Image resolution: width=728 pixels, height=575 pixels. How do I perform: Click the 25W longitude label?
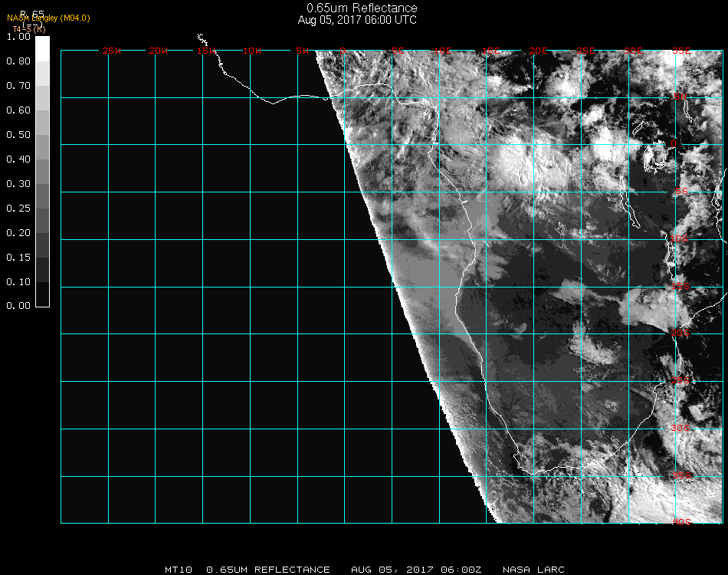[x=112, y=51]
